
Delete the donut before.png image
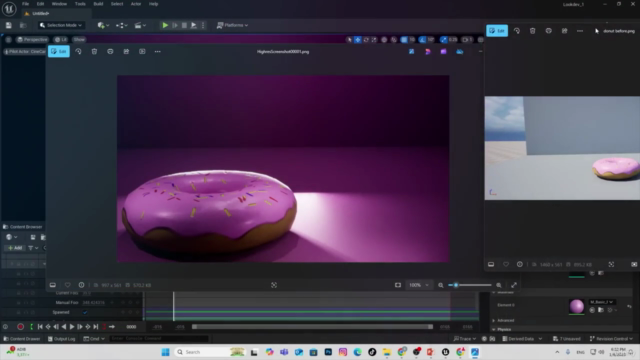[533, 31]
